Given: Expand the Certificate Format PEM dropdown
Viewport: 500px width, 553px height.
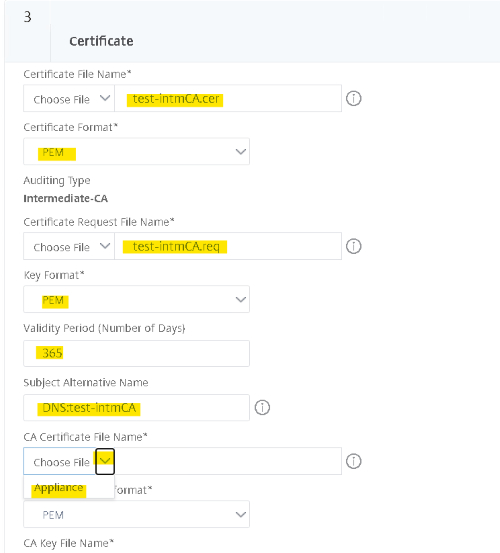Looking at the screenshot, I should (136, 152).
